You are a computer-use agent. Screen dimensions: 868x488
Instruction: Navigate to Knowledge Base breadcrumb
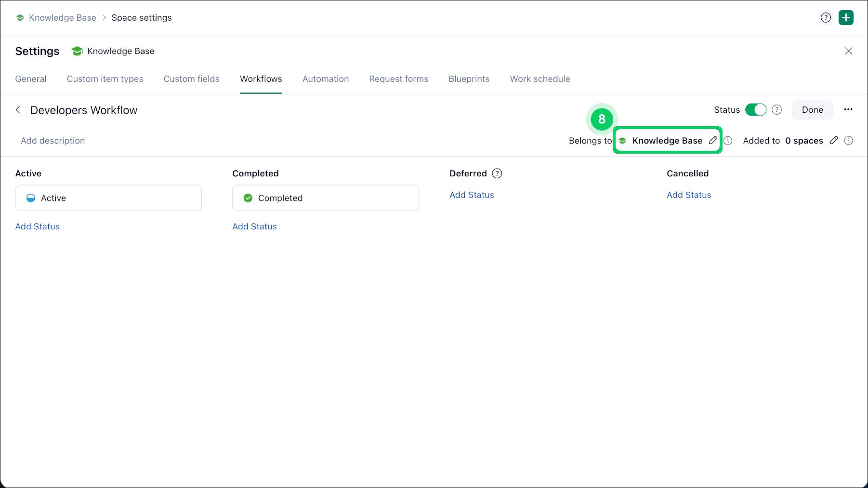point(62,18)
